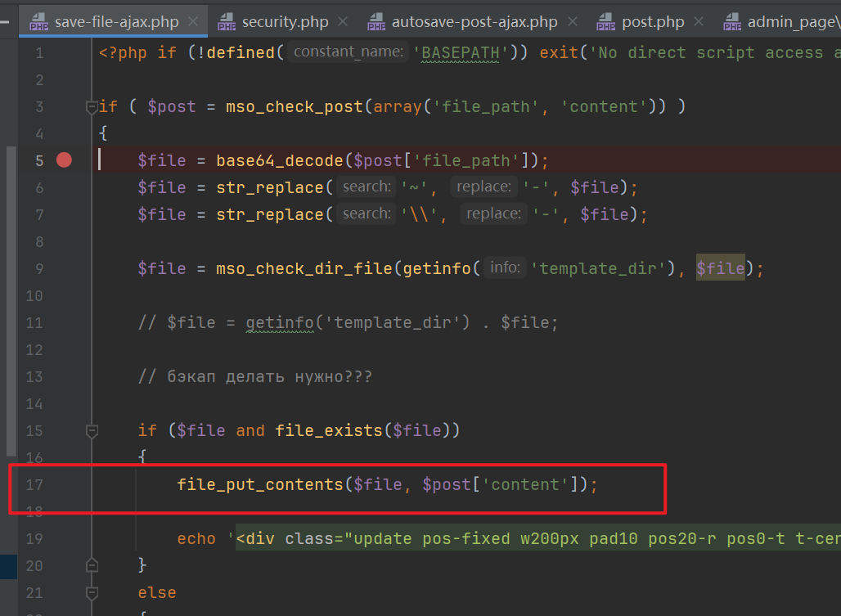Image resolution: width=841 pixels, height=616 pixels.
Task: Click the closing fold marker on line 20
Action: click(x=92, y=565)
